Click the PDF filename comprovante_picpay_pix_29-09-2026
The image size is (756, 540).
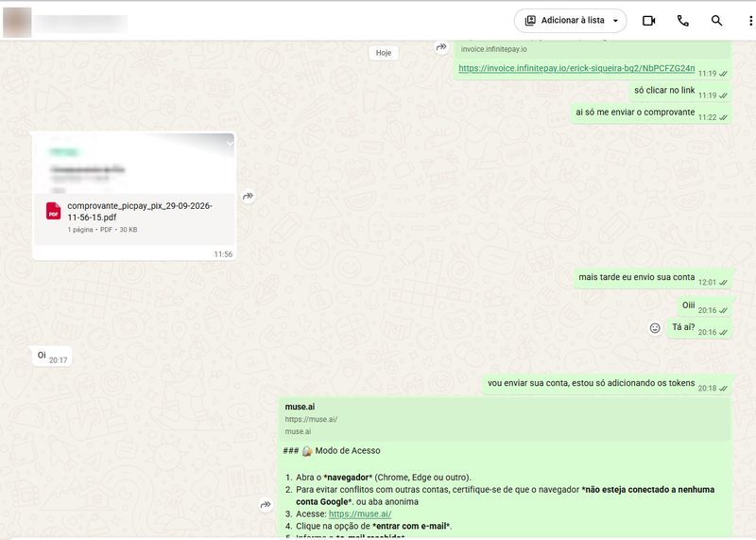tap(140, 212)
